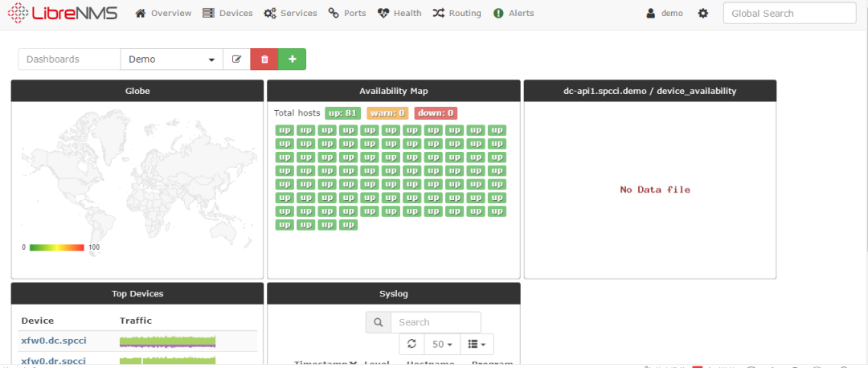Click the xfw0.dc.spcci traffic graph
The image size is (868, 368).
click(168, 341)
